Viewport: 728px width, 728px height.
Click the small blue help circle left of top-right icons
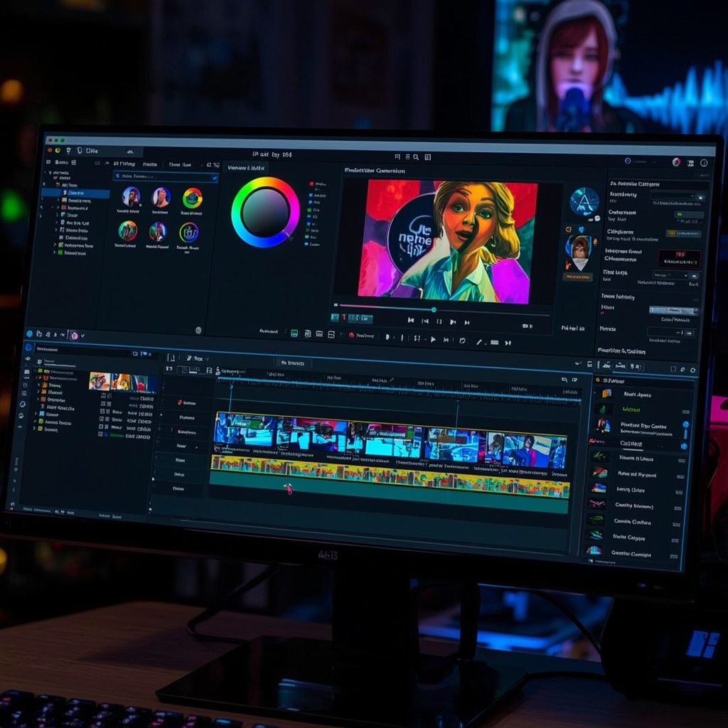(x=628, y=161)
